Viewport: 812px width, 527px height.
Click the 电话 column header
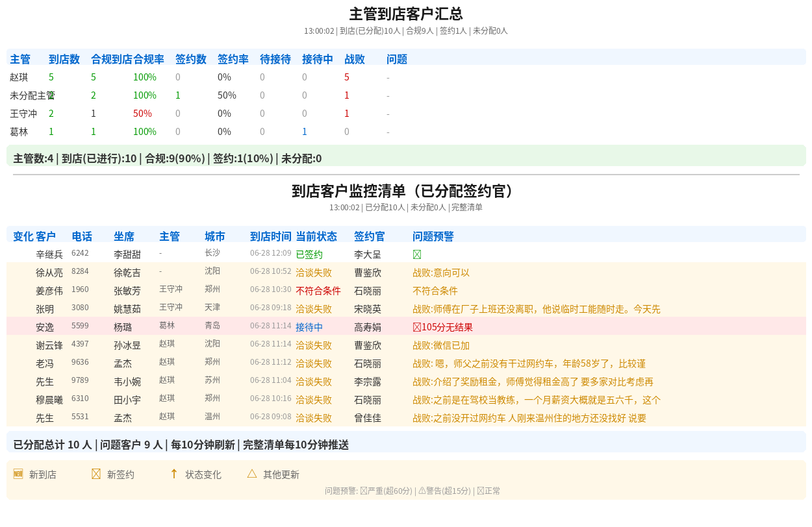pos(82,236)
